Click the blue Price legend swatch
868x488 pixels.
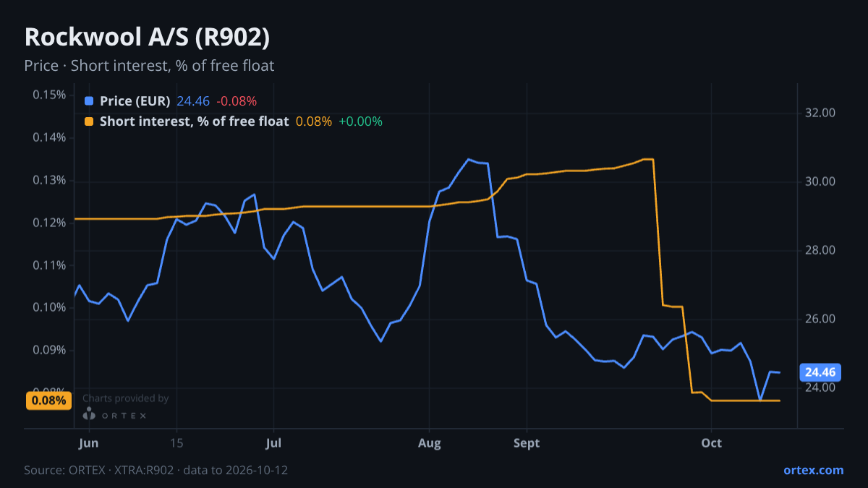point(89,101)
